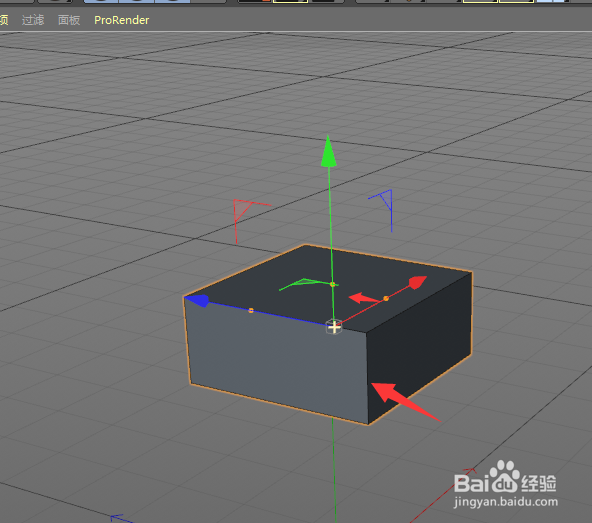Open the 过滤 viewport menu
Image resolution: width=592 pixels, height=523 pixels.
(x=33, y=20)
